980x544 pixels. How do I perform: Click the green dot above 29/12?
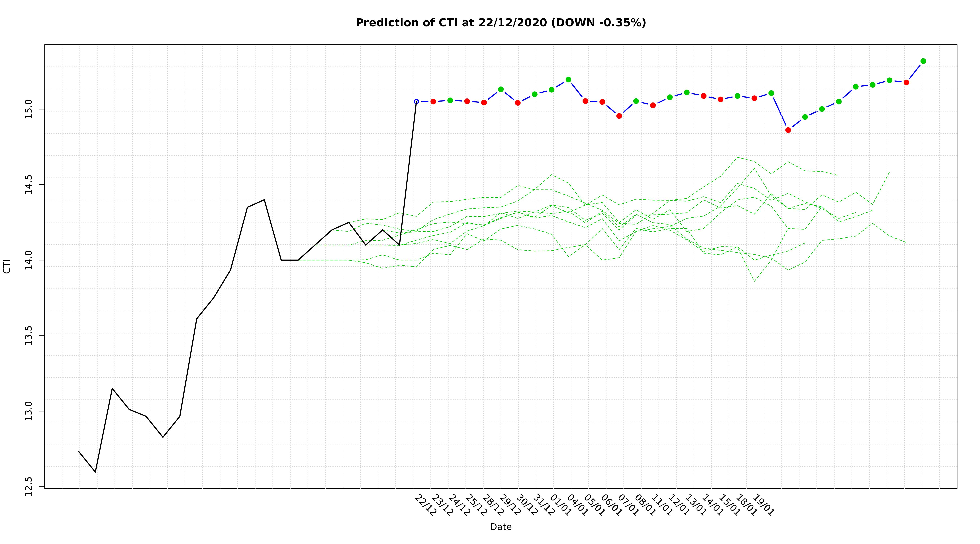point(501,89)
